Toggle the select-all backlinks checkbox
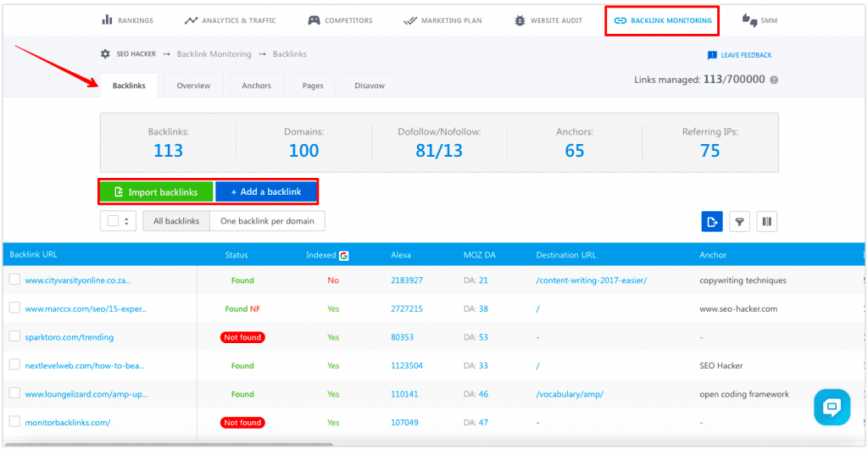This screenshot has height=449, width=868. click(113, 220)
